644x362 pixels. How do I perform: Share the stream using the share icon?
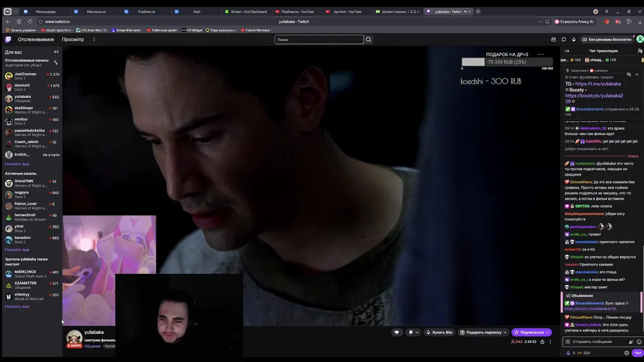[542, 342]
